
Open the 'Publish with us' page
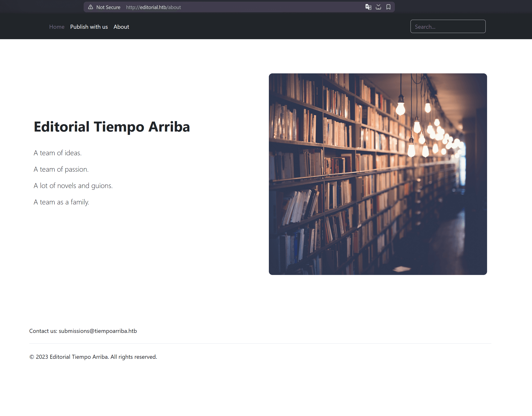coord(89,27)
